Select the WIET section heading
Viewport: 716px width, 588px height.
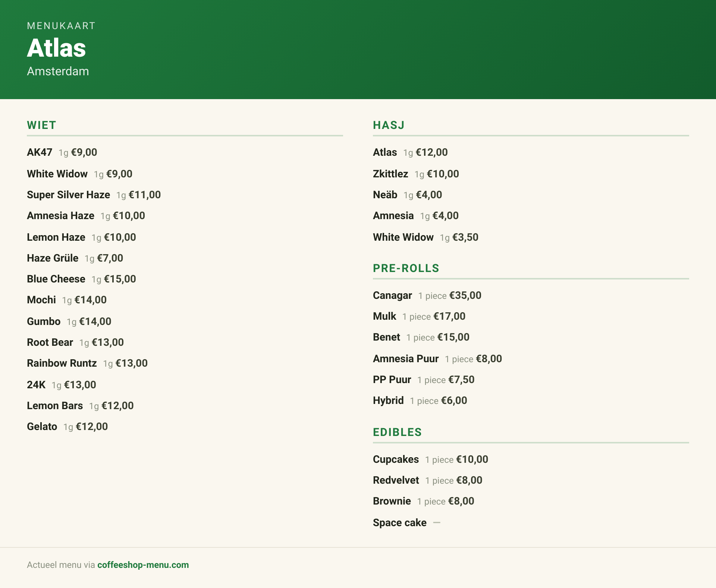pos(41,125)
